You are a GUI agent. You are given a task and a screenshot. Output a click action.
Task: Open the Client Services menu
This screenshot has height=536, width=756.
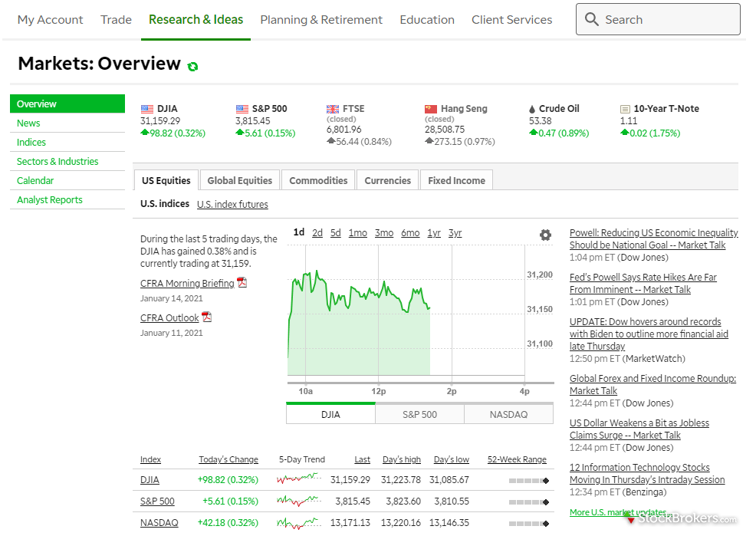pos(512,20)
